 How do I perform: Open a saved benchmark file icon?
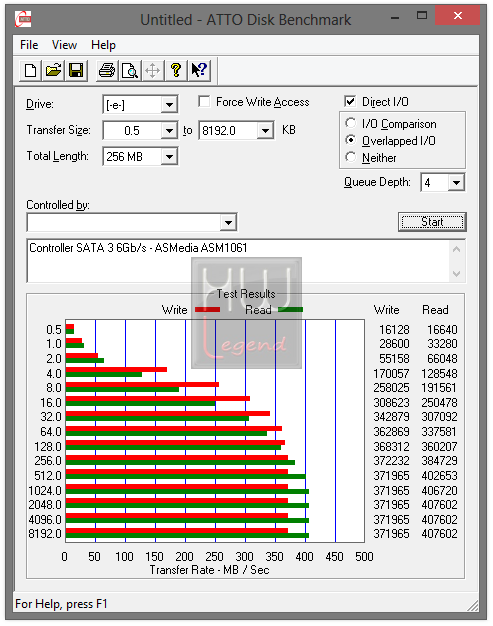53,71
